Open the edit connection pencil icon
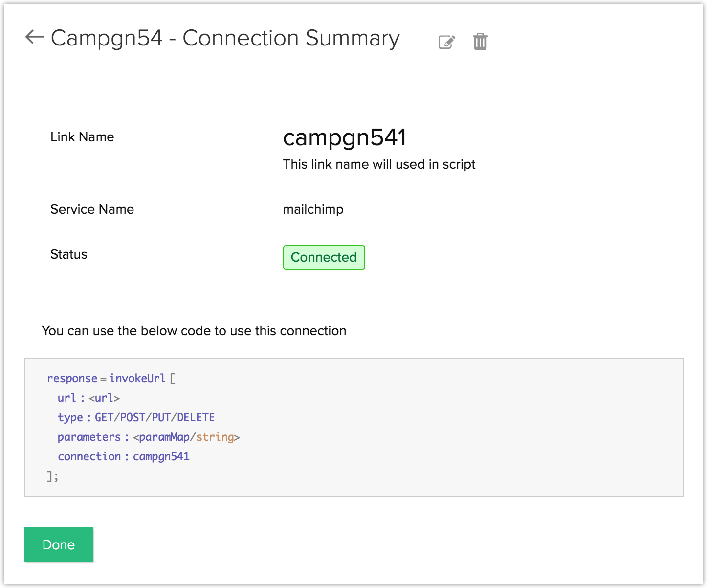Screen dimensions: 707x588 coord(446,42)
